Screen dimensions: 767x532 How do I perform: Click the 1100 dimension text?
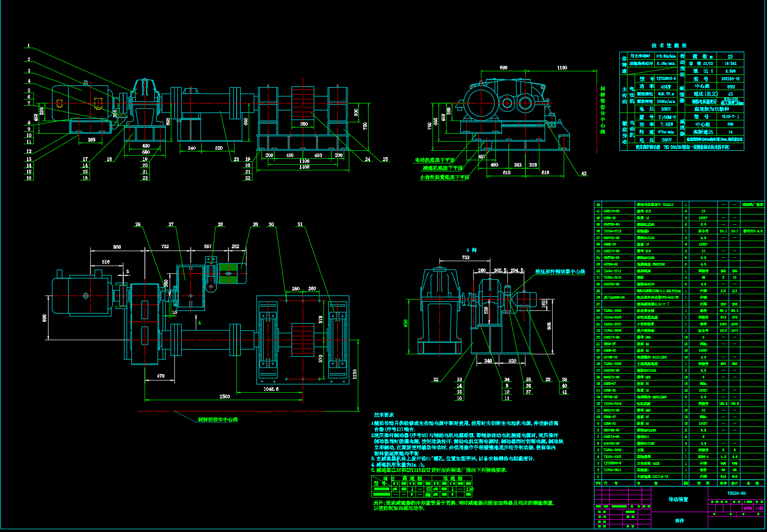(304, 161)
